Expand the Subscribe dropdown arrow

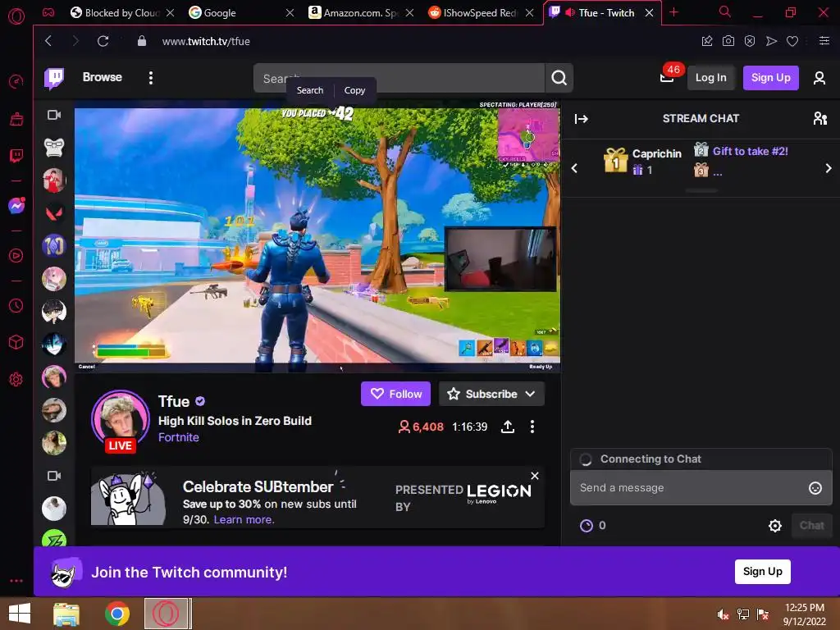(x=530, y=394)
